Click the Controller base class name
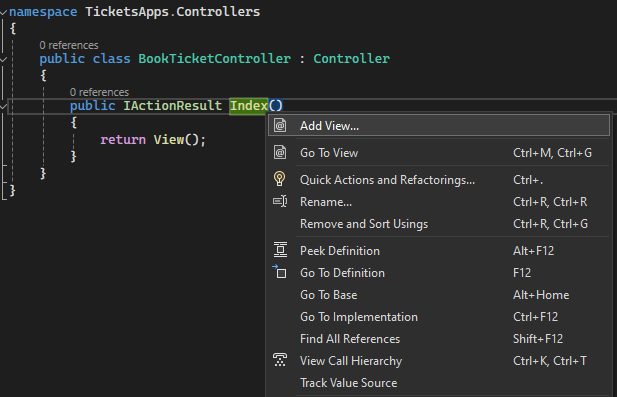This screenshot has width=617, height=397. pyautogui.click(x=351, y=59)
